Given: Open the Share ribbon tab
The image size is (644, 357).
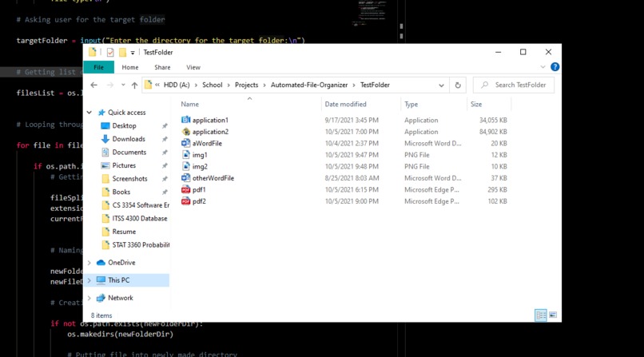Looking at the screenshot, I should tap(162, 67).
